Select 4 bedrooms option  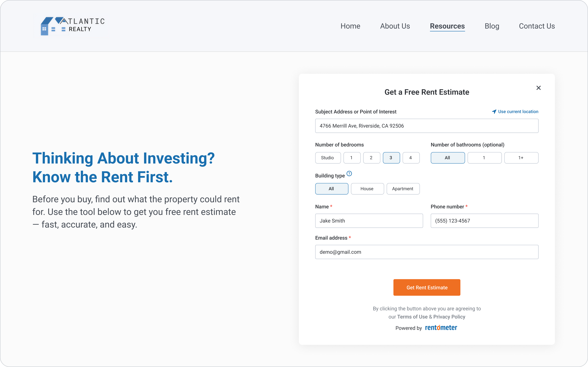point(411,158)
